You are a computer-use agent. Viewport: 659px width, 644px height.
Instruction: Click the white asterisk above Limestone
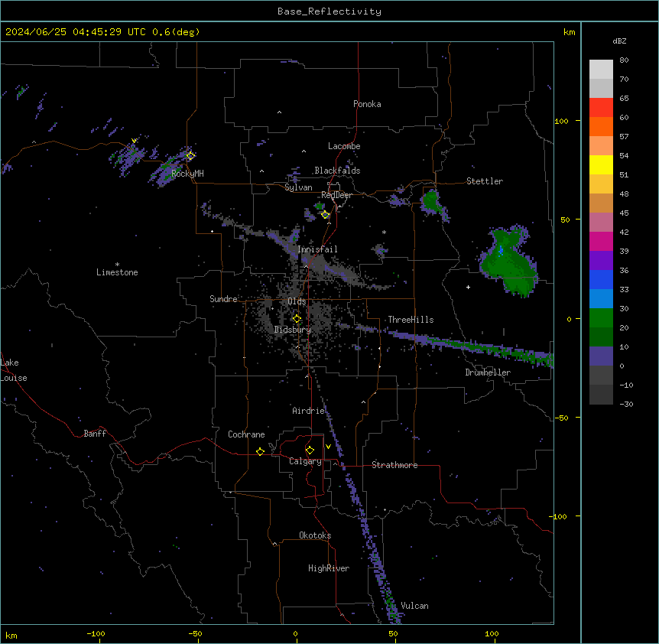117,265
